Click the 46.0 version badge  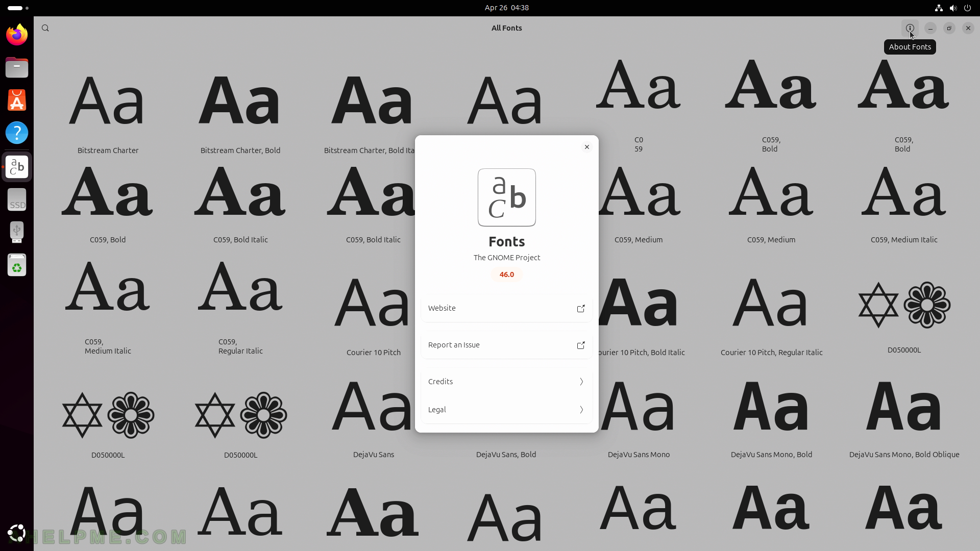[x=506, y=274]
